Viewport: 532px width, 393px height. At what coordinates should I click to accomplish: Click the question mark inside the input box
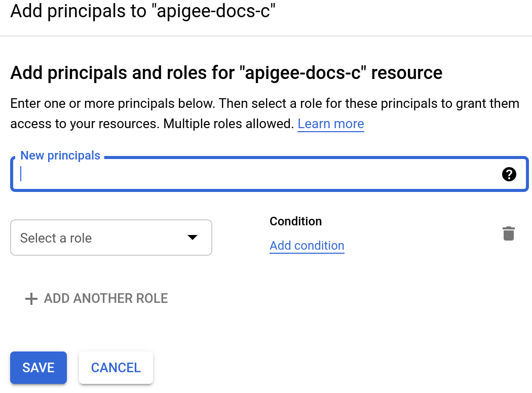coord(509,174)
